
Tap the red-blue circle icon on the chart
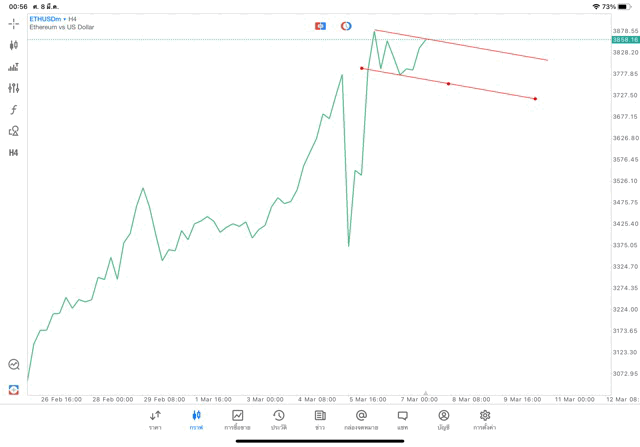(x=346, y=26)
